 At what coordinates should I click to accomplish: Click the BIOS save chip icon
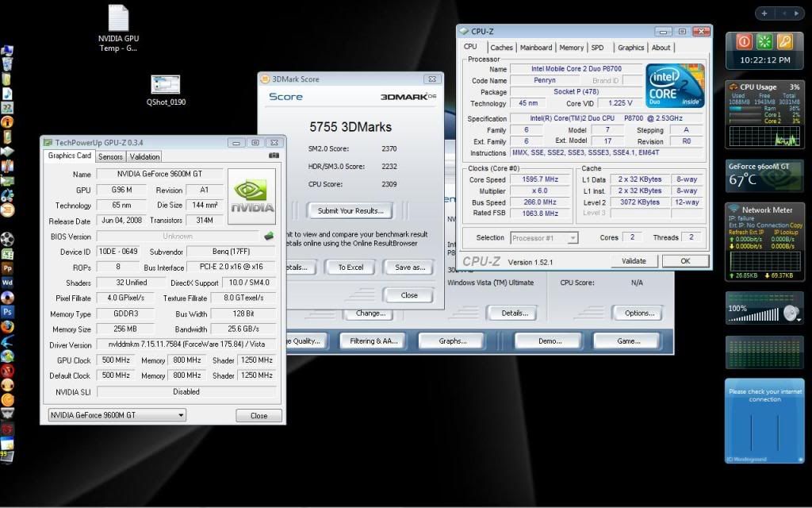[x=269, y=236]
